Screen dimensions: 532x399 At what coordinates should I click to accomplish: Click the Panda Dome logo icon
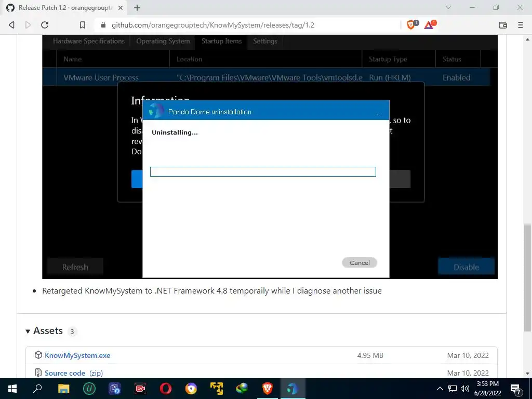[156, 111]
